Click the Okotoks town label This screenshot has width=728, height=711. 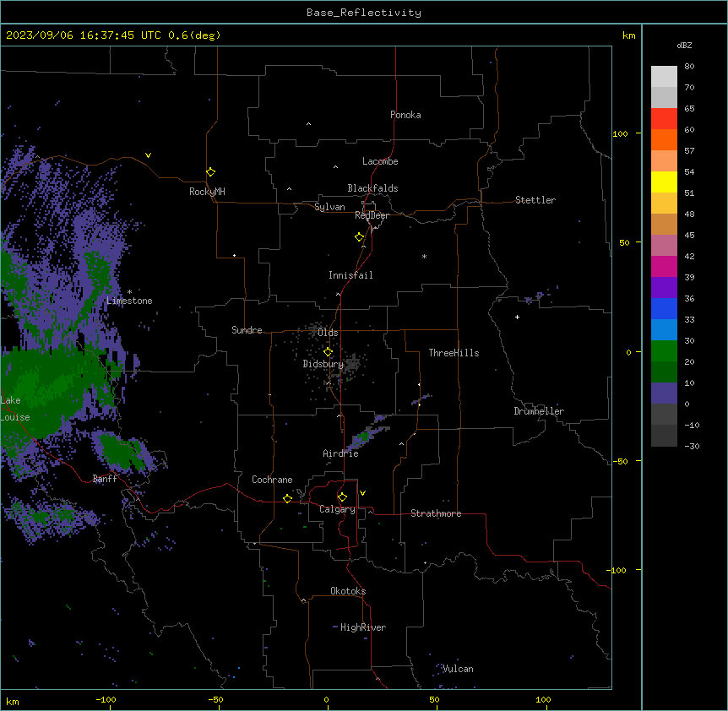click(348, 591)
